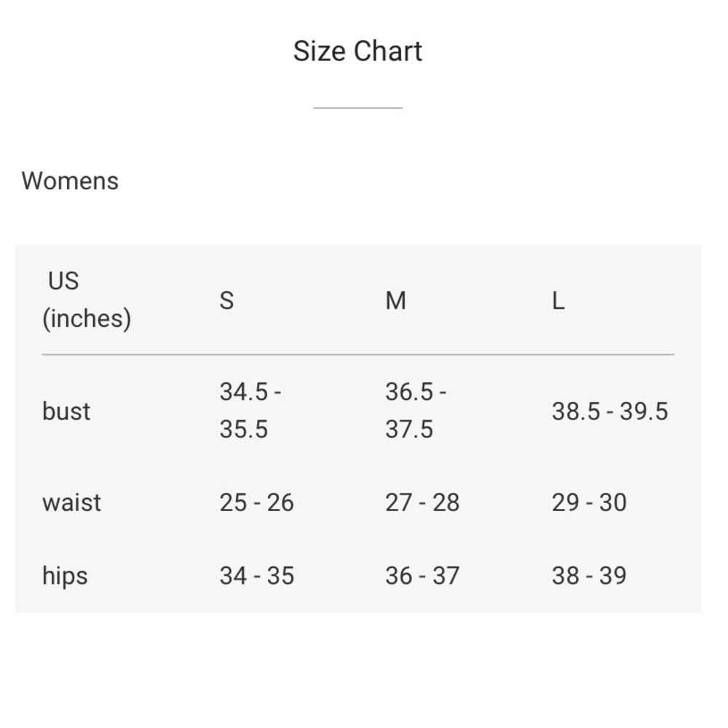Click the short divider under Size Chart
The width and height of the screenshot is (728, 728).
click(x=357, y=108)
